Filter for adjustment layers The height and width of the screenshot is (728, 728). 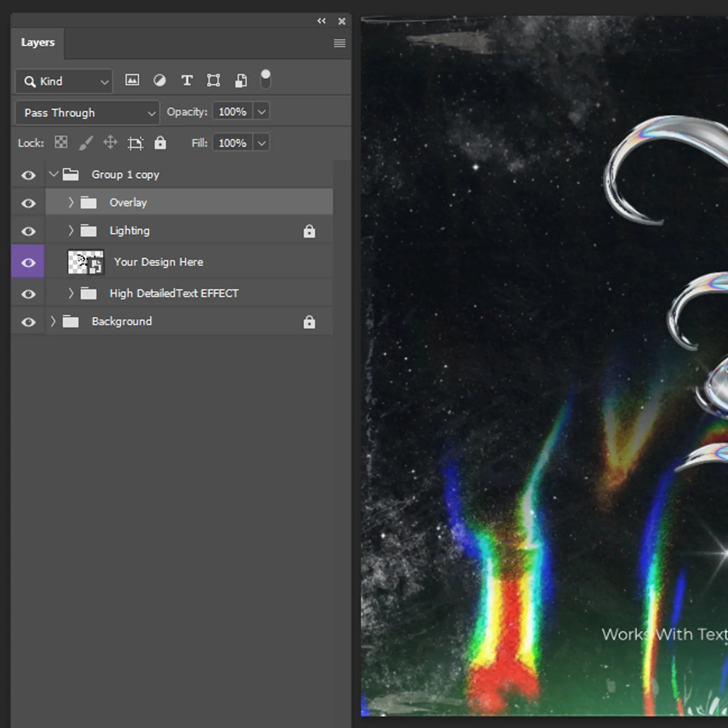159,80
